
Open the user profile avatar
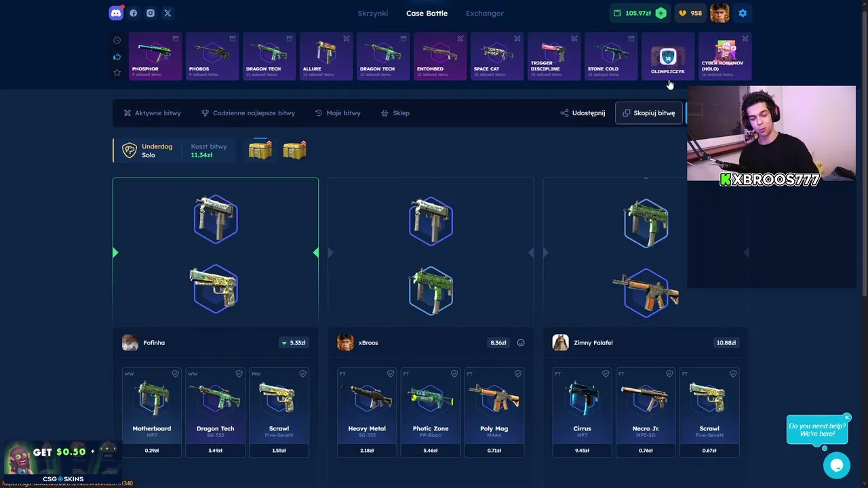click(719, 13)
